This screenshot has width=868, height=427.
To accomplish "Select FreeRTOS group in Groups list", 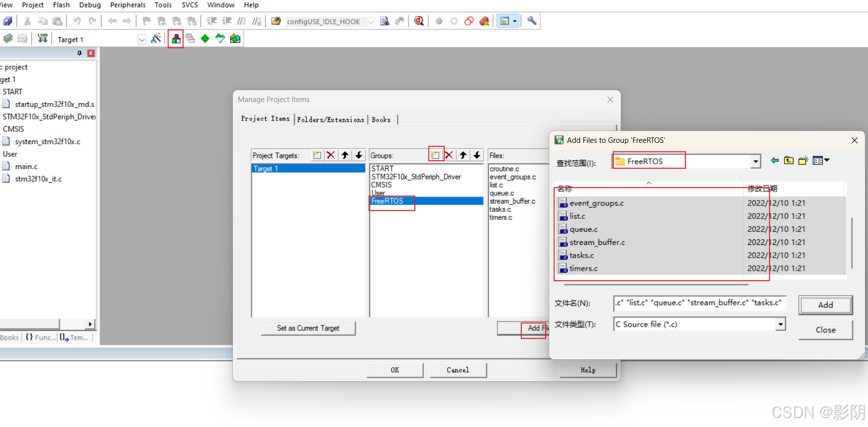I will 426,201.
